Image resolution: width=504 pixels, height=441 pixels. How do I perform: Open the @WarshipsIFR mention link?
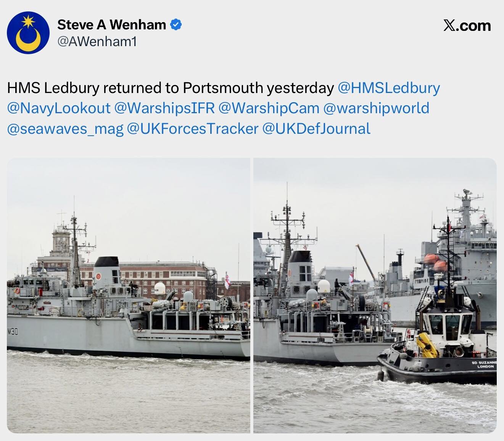click(x=164, y=108)
